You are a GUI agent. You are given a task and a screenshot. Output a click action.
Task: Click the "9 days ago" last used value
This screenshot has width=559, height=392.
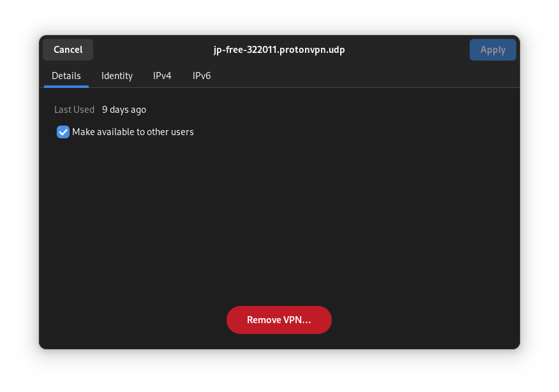124,110
